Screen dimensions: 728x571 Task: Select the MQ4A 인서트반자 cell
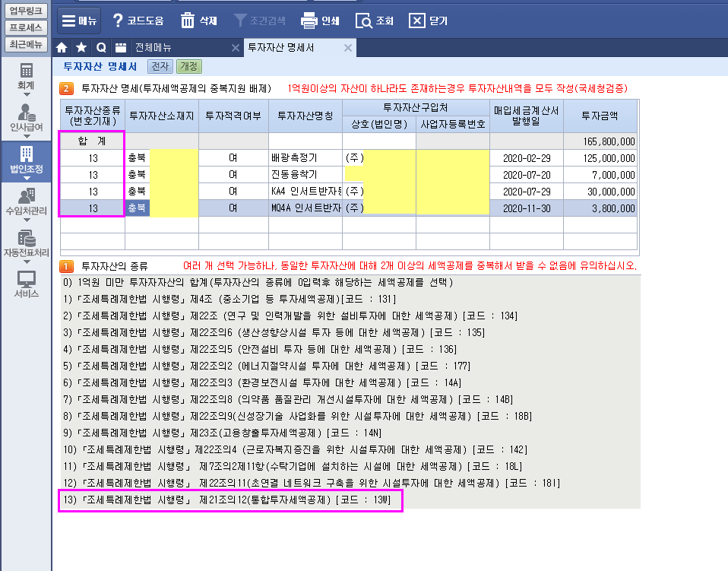(305, 208)
